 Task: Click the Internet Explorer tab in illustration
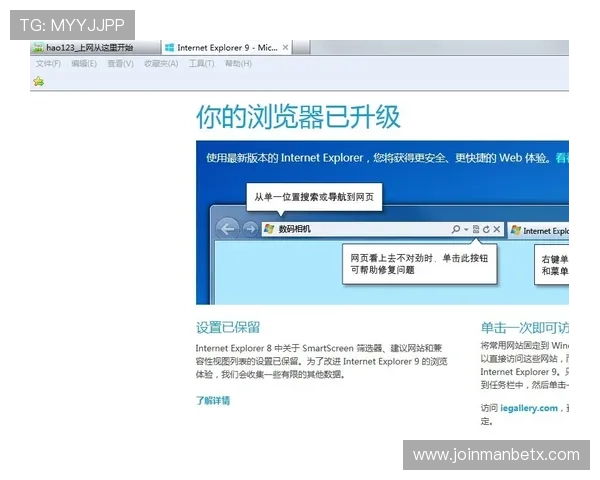[538, 230]
